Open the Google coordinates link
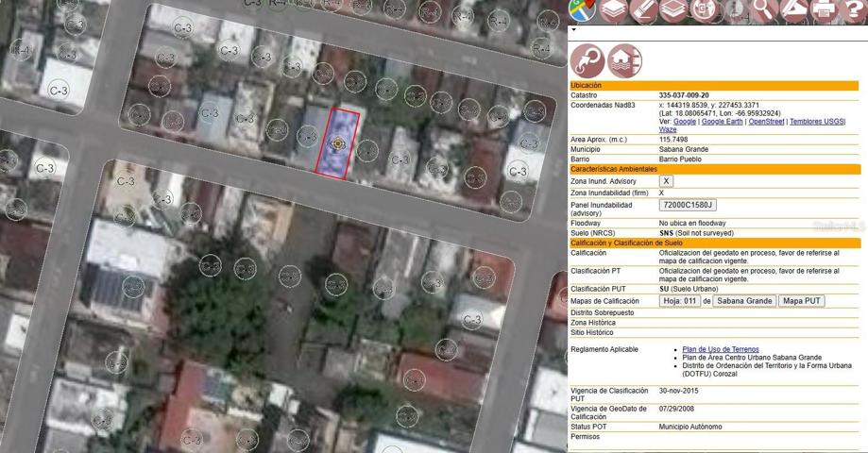Screen dimensions: 868x453 click(x=685, y=122)
